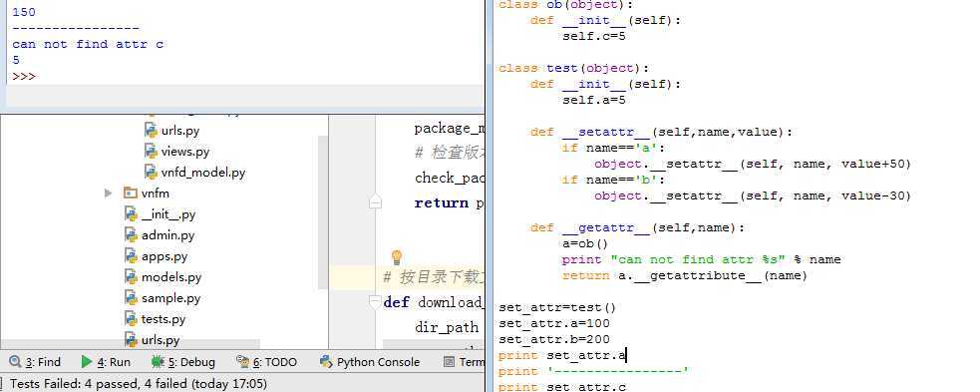980x392 pixels.
Task: Click the Tests Failed status message
Action: pyautogui.click(x=139, y=383)
